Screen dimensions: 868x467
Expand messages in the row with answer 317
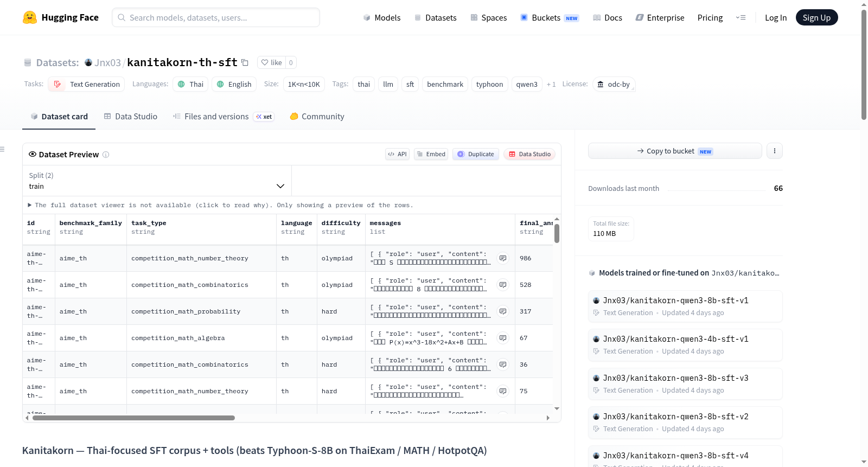pos(503,311)
